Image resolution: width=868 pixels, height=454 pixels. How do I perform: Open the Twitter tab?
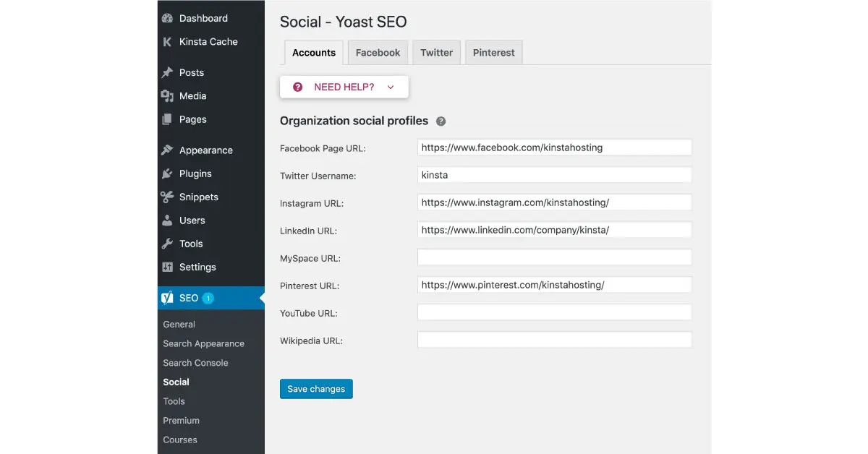(x=436, y=53)
